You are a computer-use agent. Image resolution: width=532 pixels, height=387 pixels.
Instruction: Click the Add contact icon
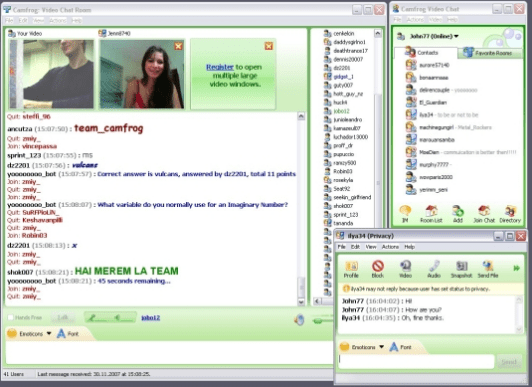tap(458, 214)
